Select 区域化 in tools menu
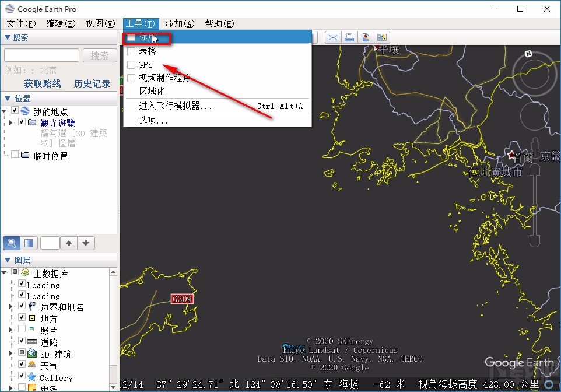Viewport: 561px width, 392px height. (x=218, y=91)
